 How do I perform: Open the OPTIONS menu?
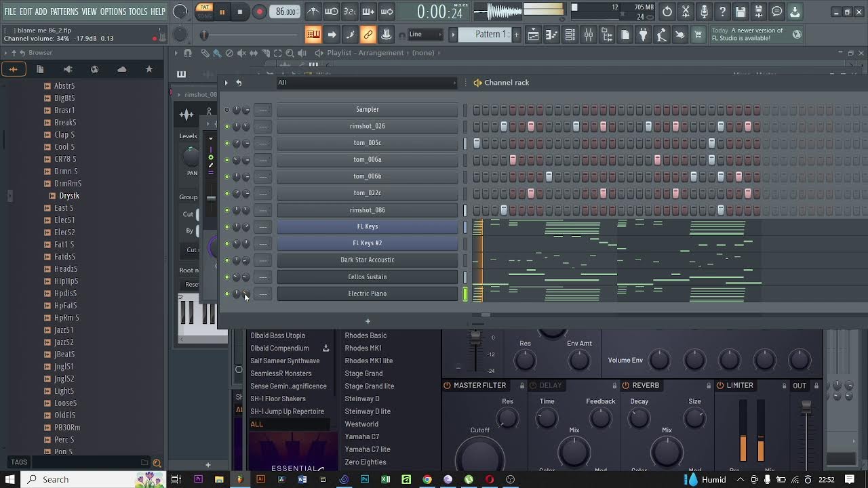pos(113,12)
